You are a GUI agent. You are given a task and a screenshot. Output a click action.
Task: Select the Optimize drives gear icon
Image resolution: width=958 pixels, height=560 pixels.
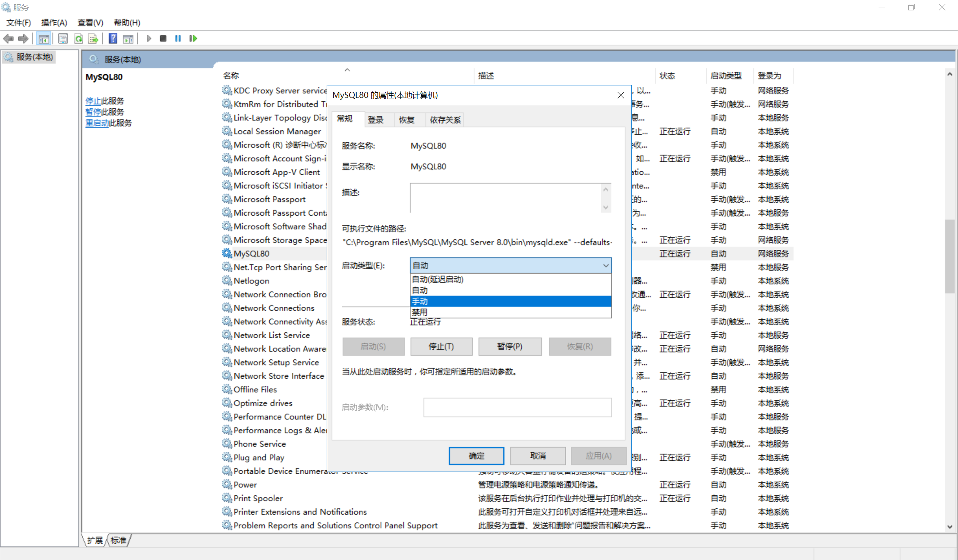pos(227,403)
